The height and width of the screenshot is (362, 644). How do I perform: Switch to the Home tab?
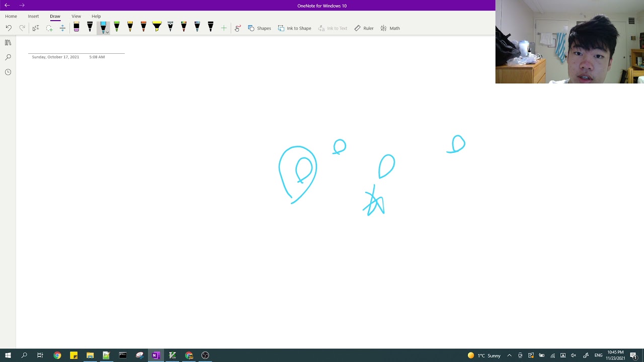coord(11,16)
